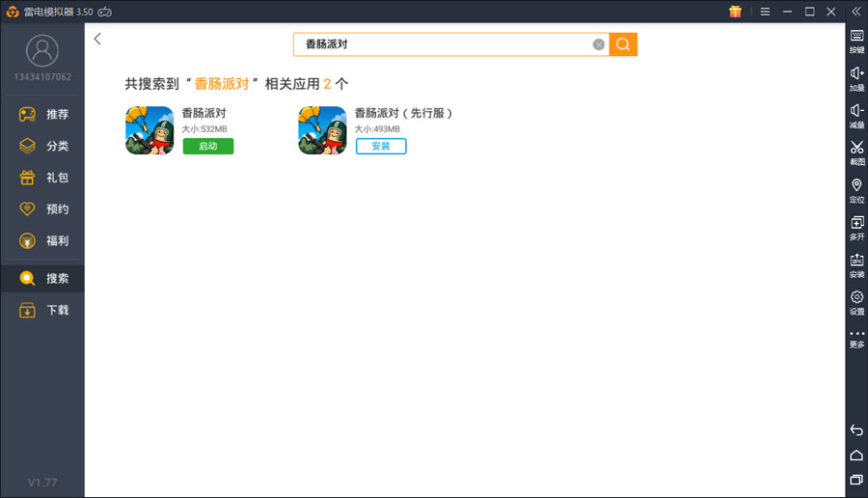The height and width of the screenshot is (498, 868).
Task: Open the location positioning tool
Action: click(856, 189)
